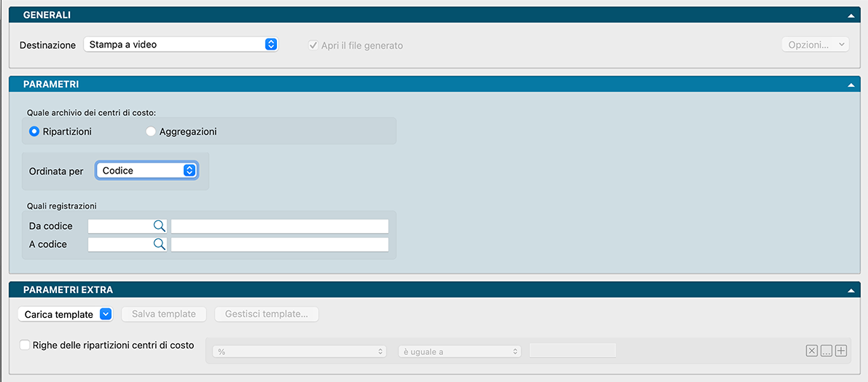Click the ellipsis icon in filter row
This screenshot has height=382, width=868.
pos(826,351)
